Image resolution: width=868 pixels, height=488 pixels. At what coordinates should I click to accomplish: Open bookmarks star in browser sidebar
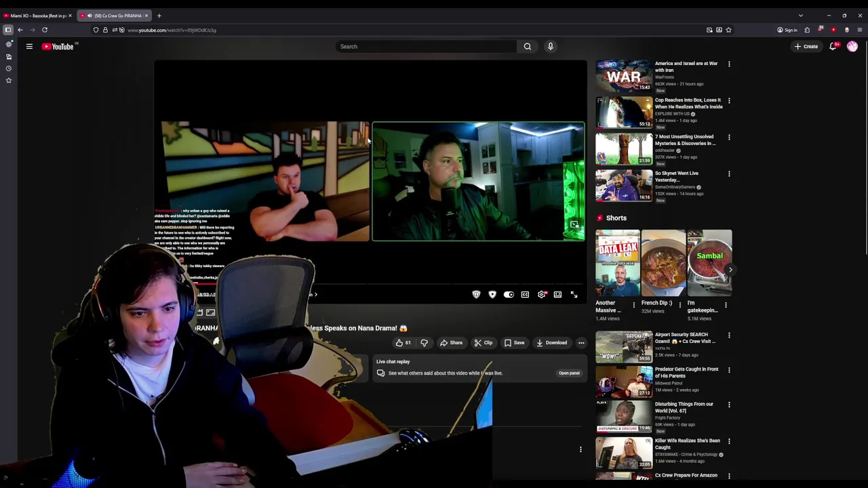pyautogui.click(x=9, y=80)
